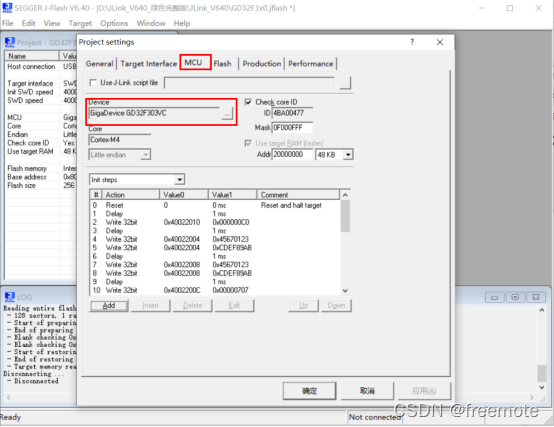Click the init steps list scrollbar thumb
Viewport: 554px width, 427px height.
[345, 216]
